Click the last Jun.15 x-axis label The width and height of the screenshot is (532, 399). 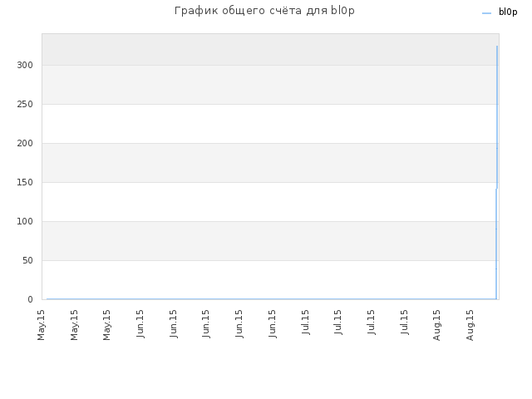(x=272, y=323)
